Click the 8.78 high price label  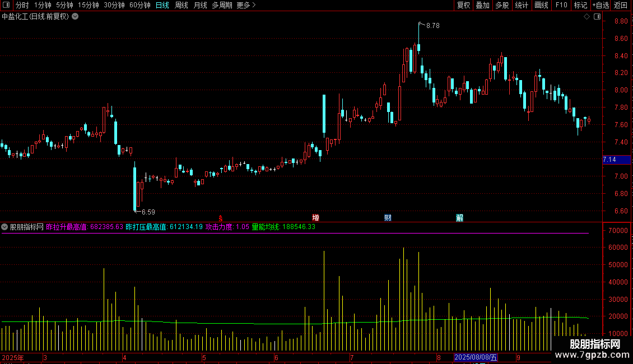click(433, 26)
